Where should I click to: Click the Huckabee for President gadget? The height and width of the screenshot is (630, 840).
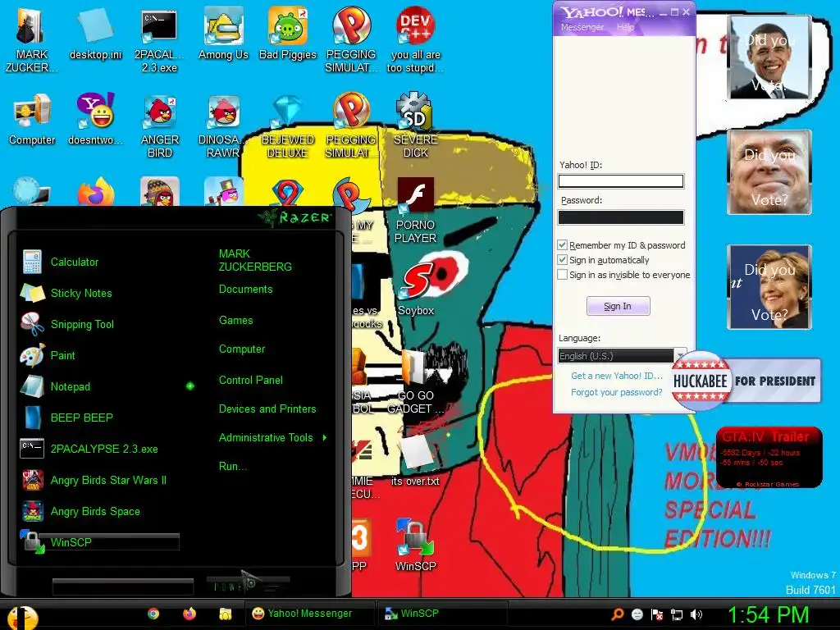tap(746, 381)
